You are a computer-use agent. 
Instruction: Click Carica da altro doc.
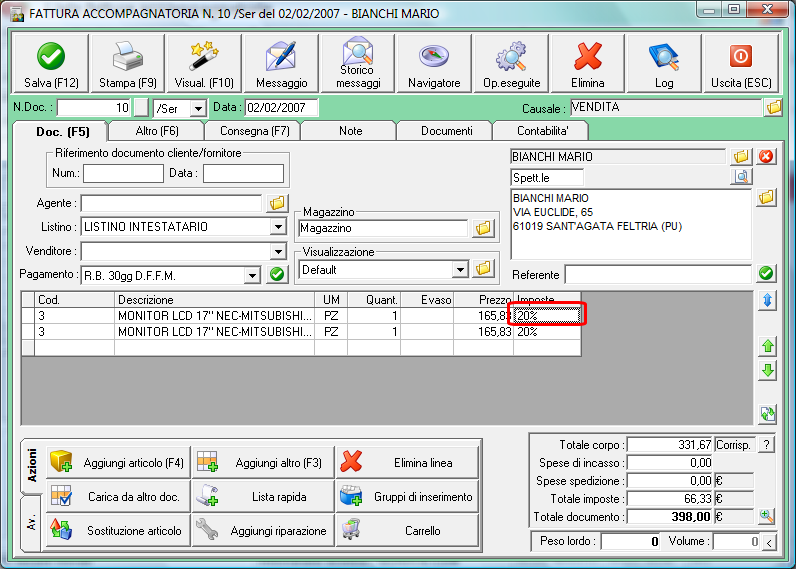coord(118,496)
